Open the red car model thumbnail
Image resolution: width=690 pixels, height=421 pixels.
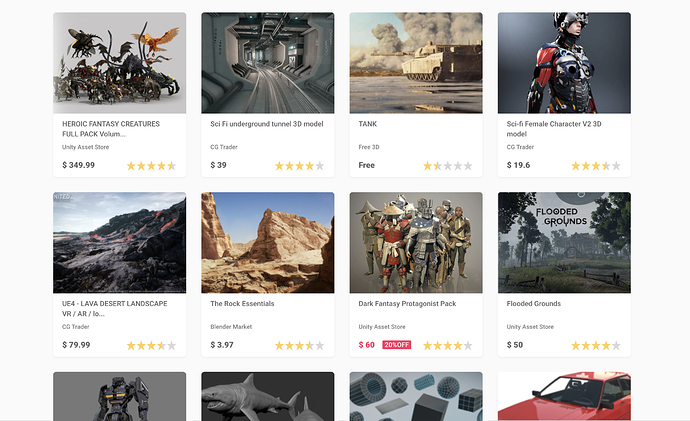point(564,397)
